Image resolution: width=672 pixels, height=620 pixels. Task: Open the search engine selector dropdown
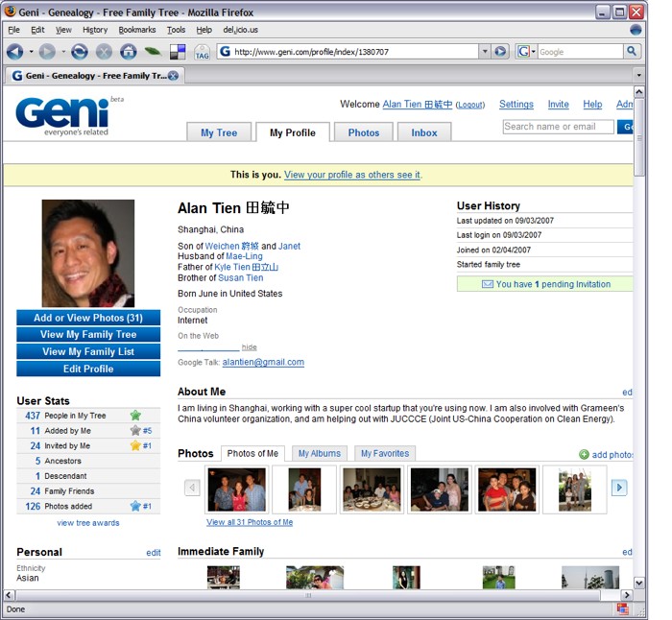(x=534, y=52)
